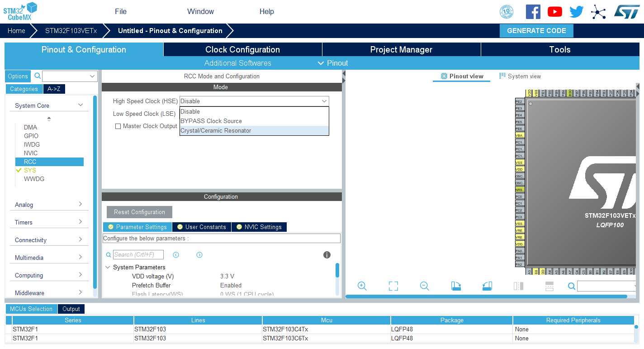The height and width of the screenshot is (349, 644).
Task: Select BYPASS Clock Source option
Action: (x=254, y=121)
